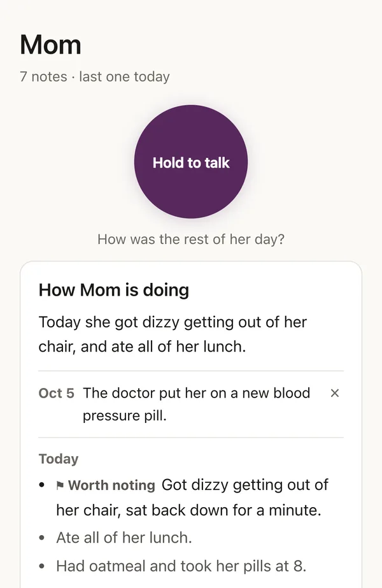Screen dimensions: 382x588
Task: Click the bullet beside Had oatmeal entry
Action: pos(42,566)
